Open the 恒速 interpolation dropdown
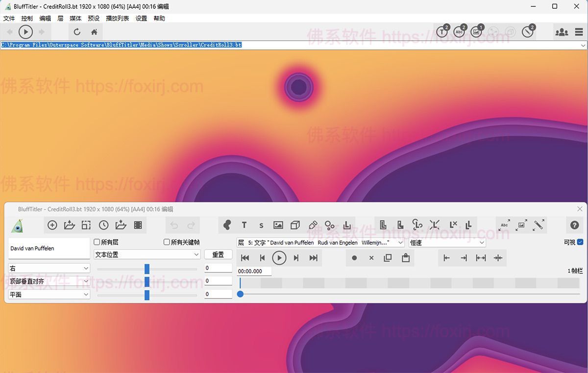The width and height of the screenshot is (588, 373). (x=447, y=242)
